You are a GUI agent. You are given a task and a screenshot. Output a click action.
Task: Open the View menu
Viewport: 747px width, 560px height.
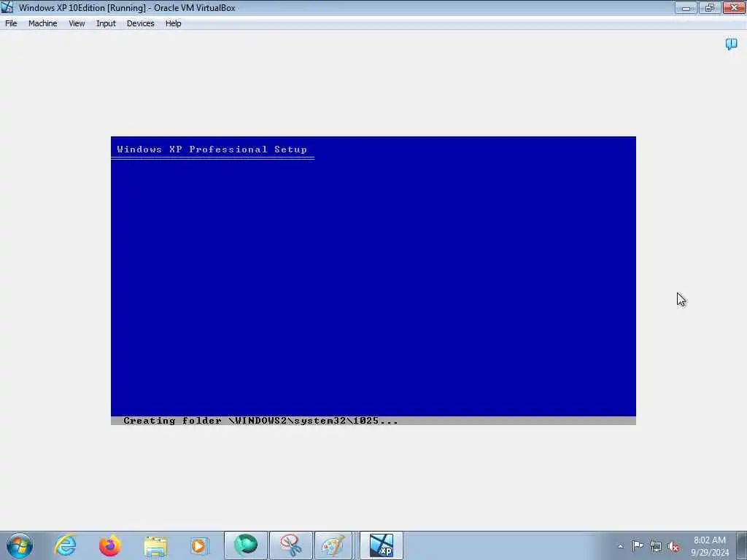point(77,23)
